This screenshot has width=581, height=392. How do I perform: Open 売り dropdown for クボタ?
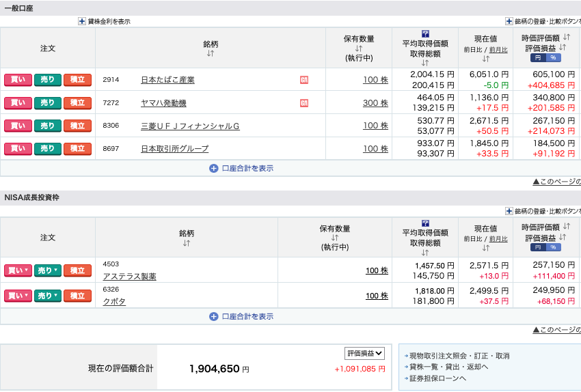(47, 296)
